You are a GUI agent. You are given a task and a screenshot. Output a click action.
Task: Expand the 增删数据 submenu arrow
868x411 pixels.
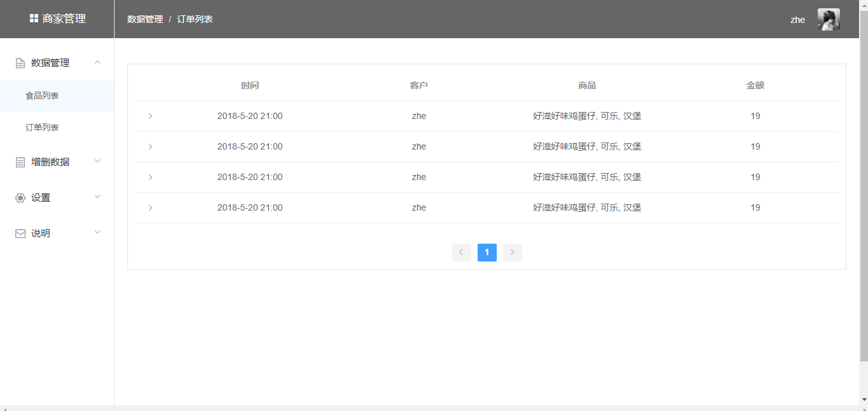[97, 161]
